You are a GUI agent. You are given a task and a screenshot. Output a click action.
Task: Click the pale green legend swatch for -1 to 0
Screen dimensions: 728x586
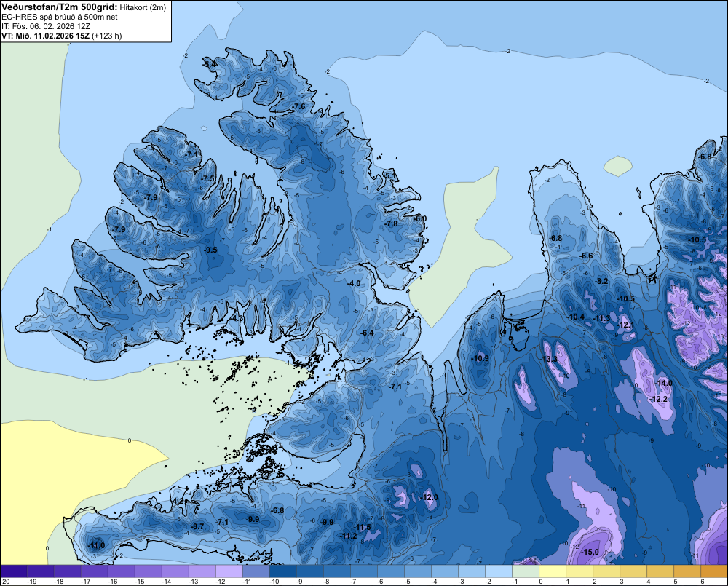pyautogui.click(x=526, y=571)
